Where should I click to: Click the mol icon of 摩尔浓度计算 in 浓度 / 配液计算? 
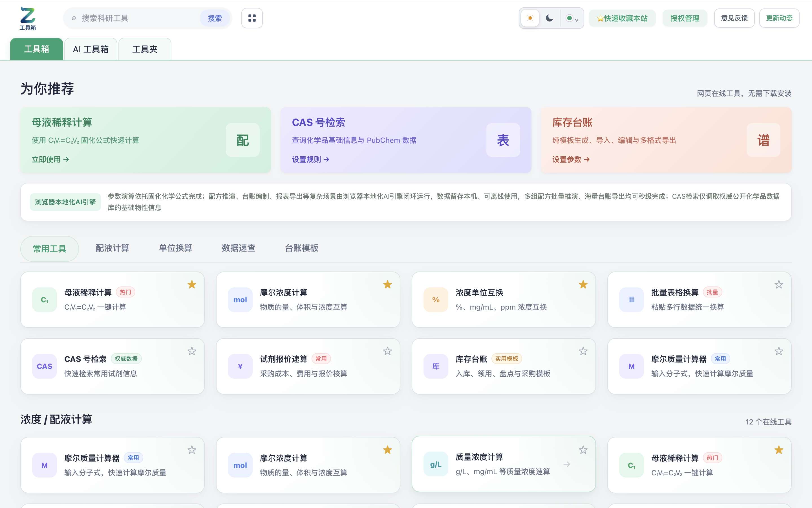[240, 465]
